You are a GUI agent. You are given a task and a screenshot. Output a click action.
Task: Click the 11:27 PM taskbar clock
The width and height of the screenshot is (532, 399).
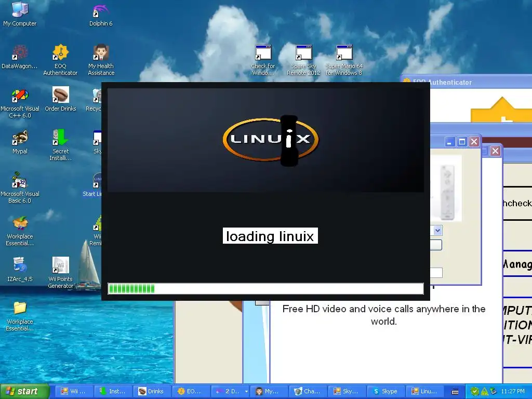point(513,391)
